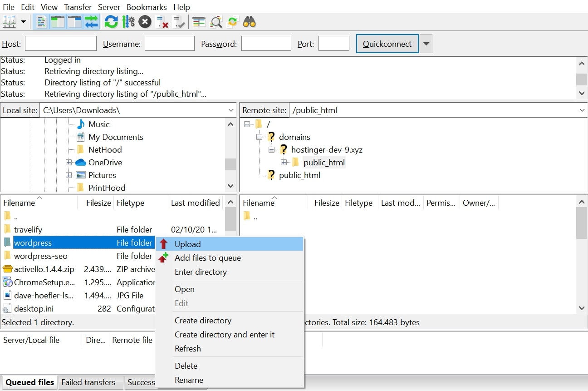Sort local files by Last modified column
Screen dimensions: 588x391
click(x=195, y=203)
